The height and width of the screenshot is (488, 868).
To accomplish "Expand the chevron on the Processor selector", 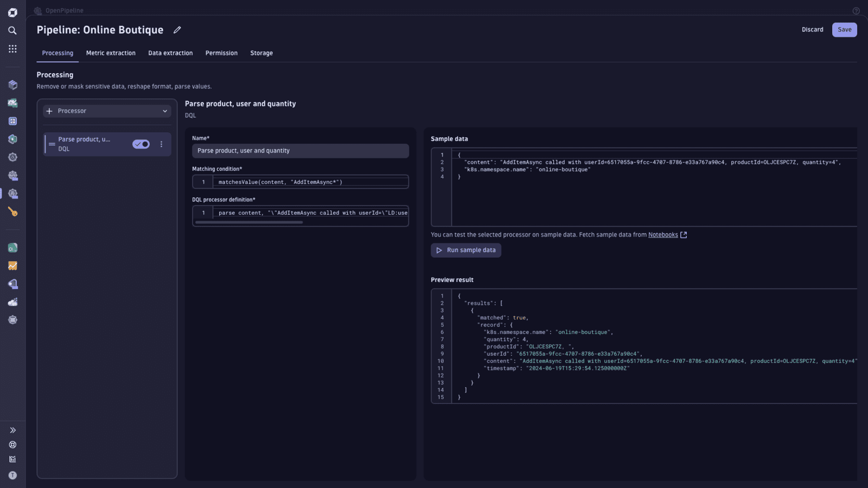I will point(164,111).
